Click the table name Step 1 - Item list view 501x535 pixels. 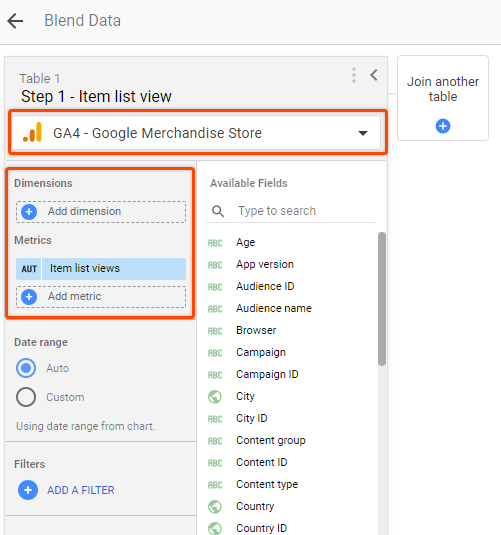coord(96,97)
